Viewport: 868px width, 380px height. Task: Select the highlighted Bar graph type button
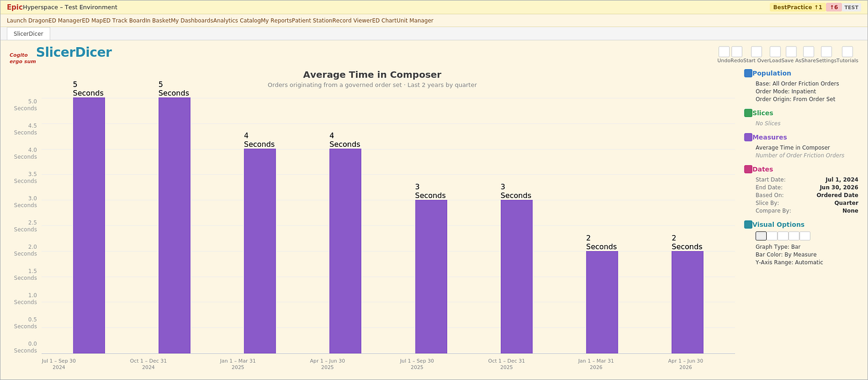tap(761, 236)
